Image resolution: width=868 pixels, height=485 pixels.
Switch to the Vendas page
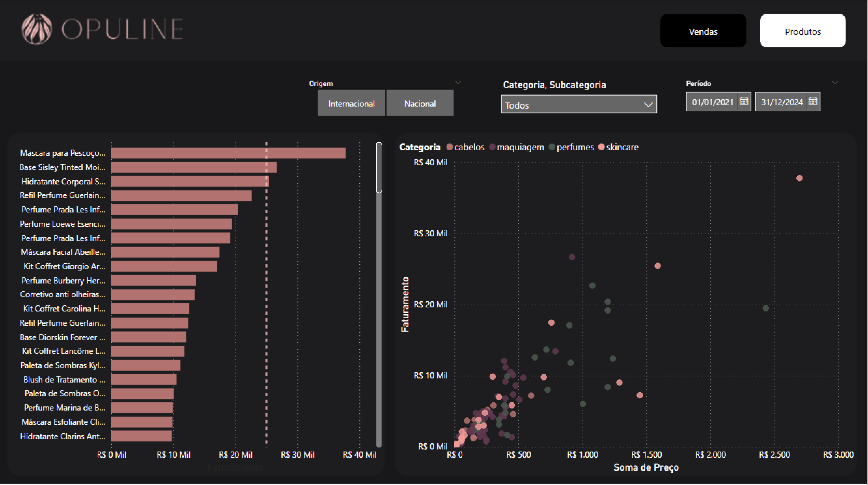pyautogui.click(x=703, y=31)
